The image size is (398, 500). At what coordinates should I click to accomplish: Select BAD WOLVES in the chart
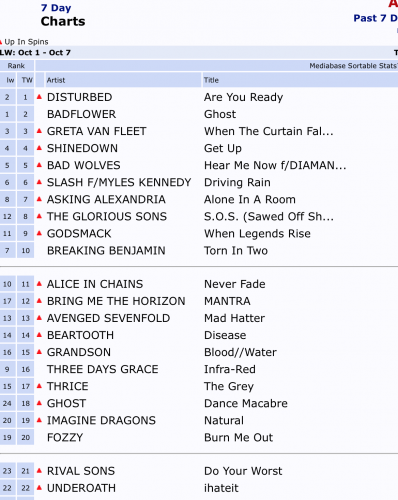84,165
